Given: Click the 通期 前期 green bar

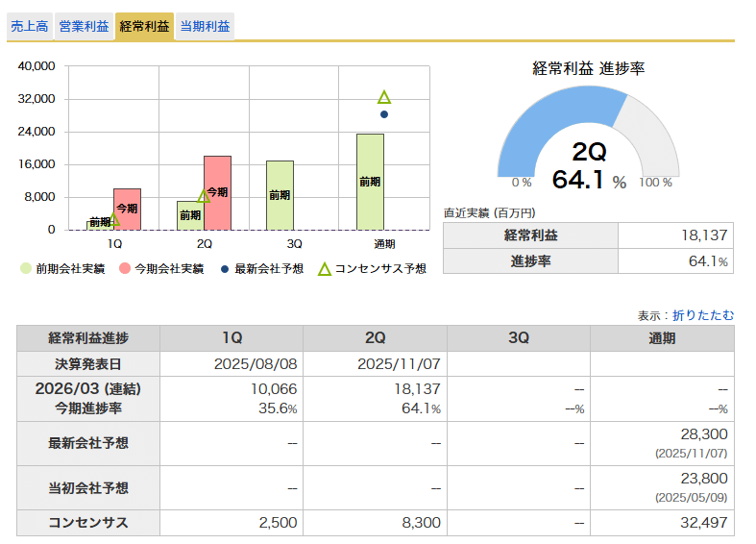Looking at the screenshot, I should tap(370, 182).
